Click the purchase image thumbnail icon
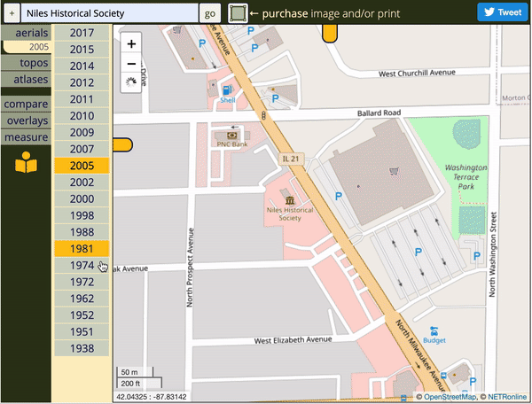The image size is (532, 404). pyautogui.click(x=237, y=13)
